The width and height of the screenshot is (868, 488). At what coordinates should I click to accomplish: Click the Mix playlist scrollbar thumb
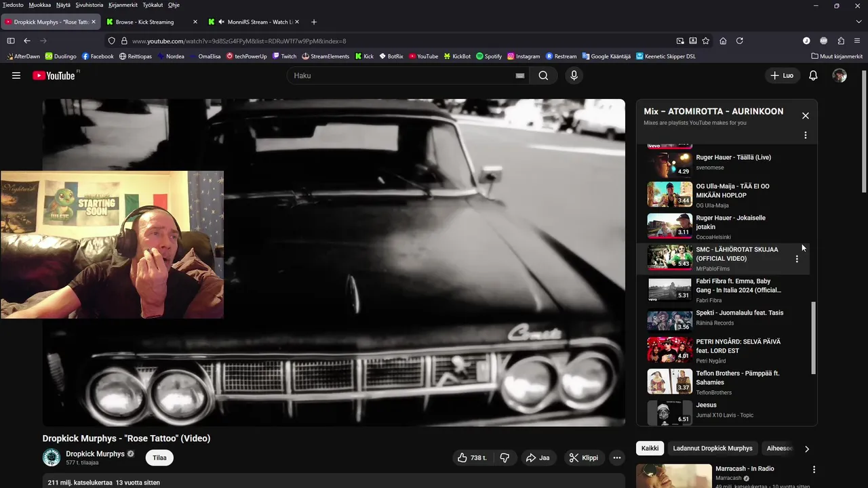click(814, 338)
